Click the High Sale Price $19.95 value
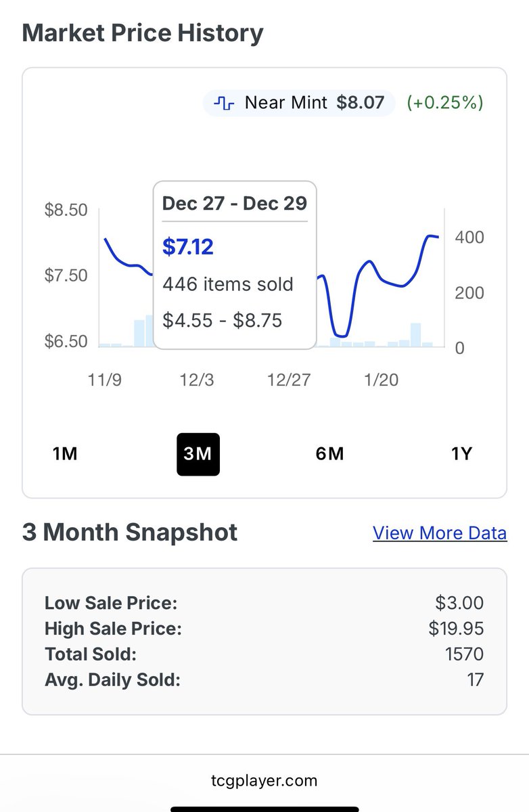Screen dimensions: 529x812 [456, 629]
